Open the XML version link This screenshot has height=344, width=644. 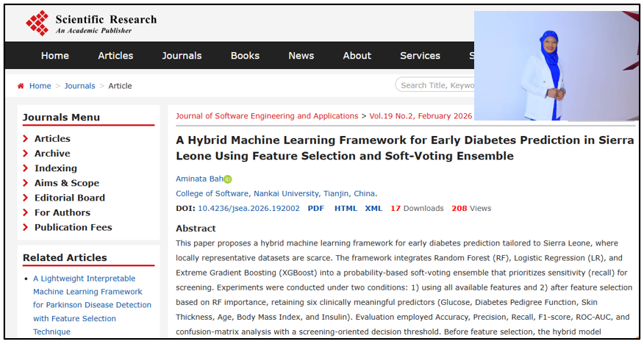(x=373, y=209)
